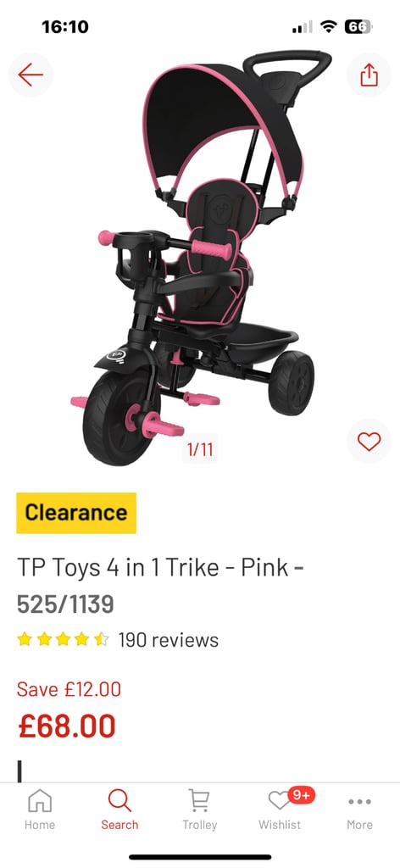Tap the Wi-Fi status icon
The image size is (400, 868).
point(329,26)
